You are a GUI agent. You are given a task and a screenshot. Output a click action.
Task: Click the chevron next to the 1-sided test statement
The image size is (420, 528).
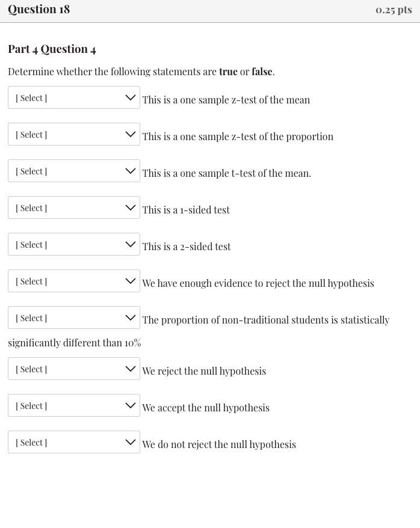131,207
